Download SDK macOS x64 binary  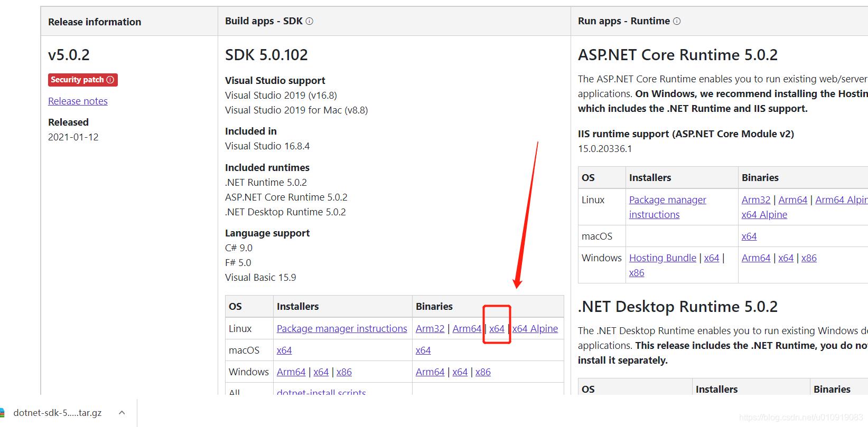click(423, 350)
